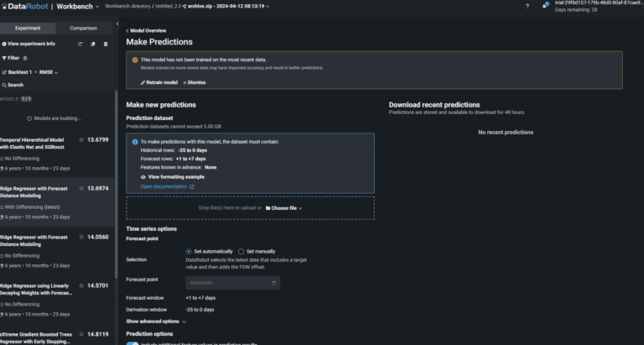The image size is (644, 345).
Task: Collapse the left sidebar with the chevron
Action: 117,24
